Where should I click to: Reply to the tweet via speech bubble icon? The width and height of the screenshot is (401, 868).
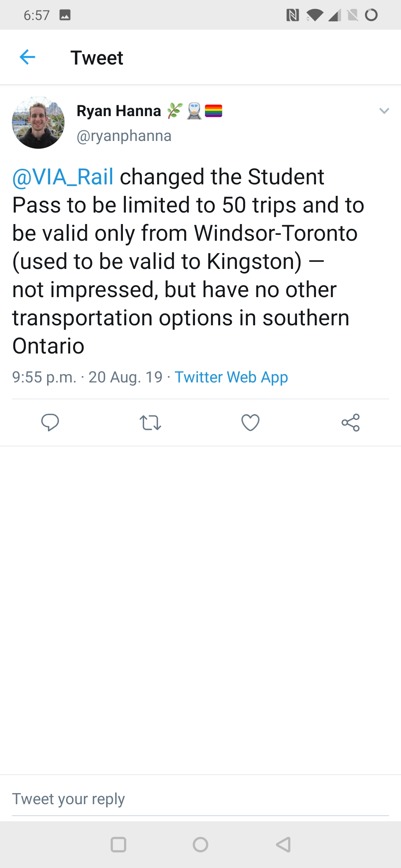tap(50, 422)
